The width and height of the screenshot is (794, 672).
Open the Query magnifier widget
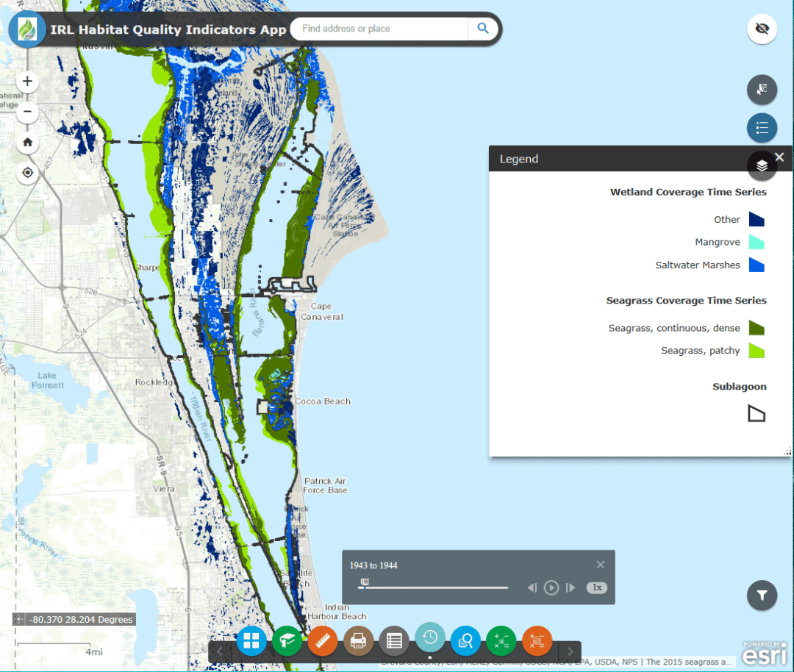tap(465, 640)
